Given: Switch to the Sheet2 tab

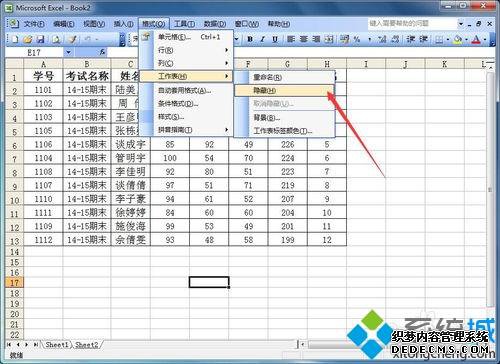Looking at the screenshot, I should [x=87, y=344].
